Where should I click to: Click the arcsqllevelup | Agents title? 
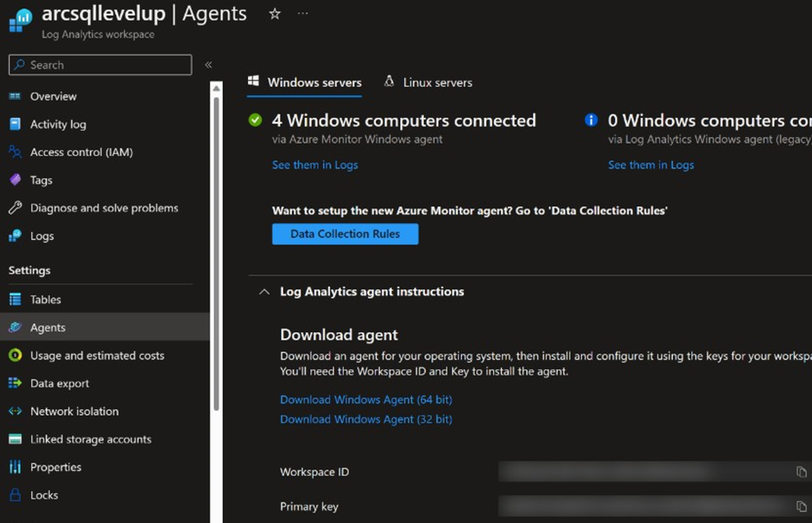[x=144, y=14]
